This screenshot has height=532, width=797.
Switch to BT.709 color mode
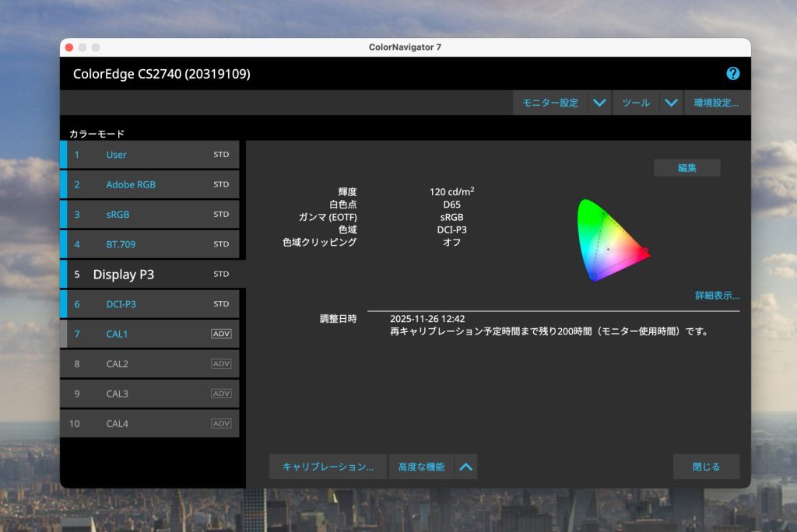pos(121,244)
